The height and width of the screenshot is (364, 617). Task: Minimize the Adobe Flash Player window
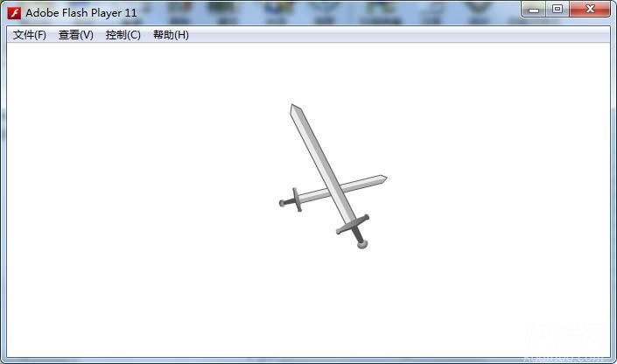(x=535, y=9)
